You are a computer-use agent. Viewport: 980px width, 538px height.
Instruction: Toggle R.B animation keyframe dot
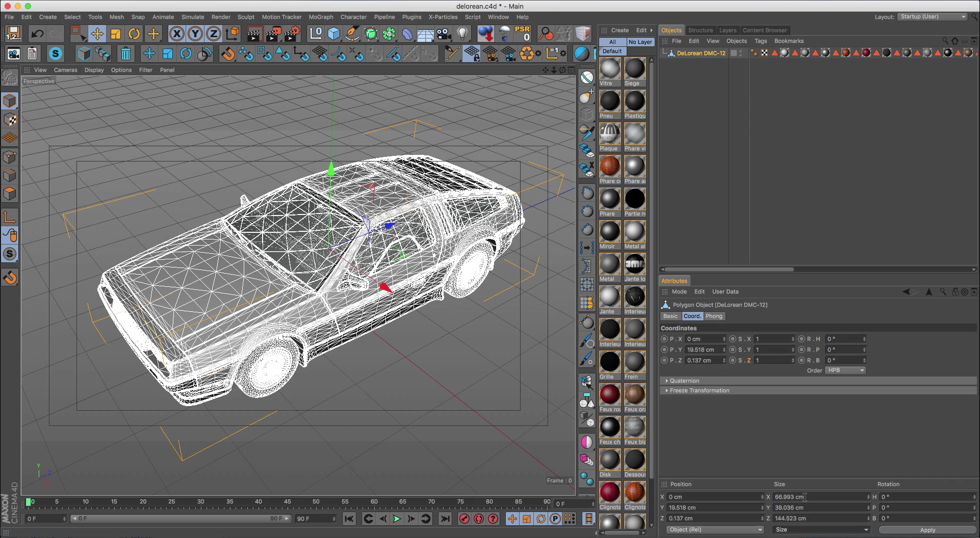[x=802, y=360]
